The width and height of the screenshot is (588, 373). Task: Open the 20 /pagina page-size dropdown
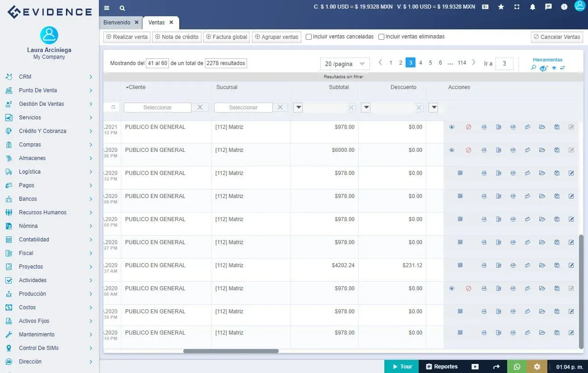[x=344, y=64]
